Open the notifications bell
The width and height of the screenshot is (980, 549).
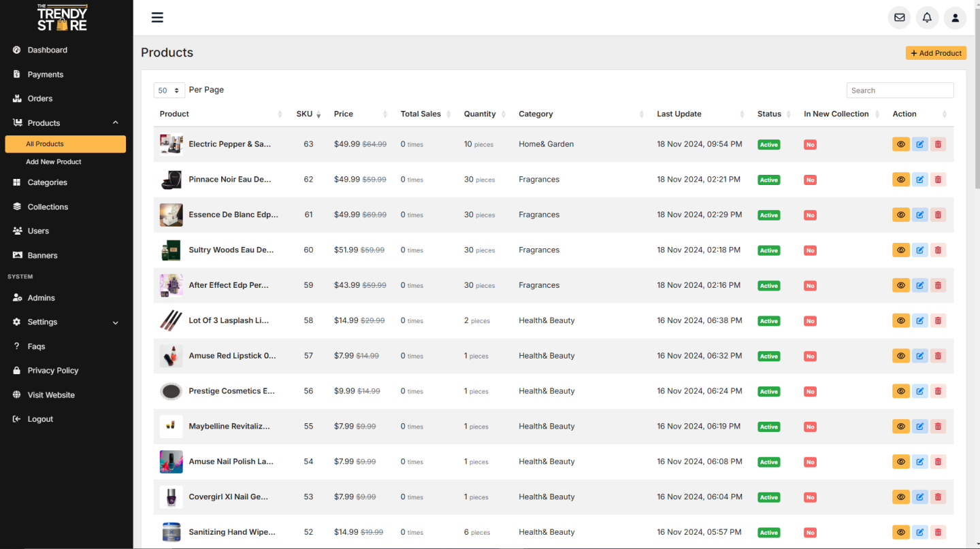(927, 18)
